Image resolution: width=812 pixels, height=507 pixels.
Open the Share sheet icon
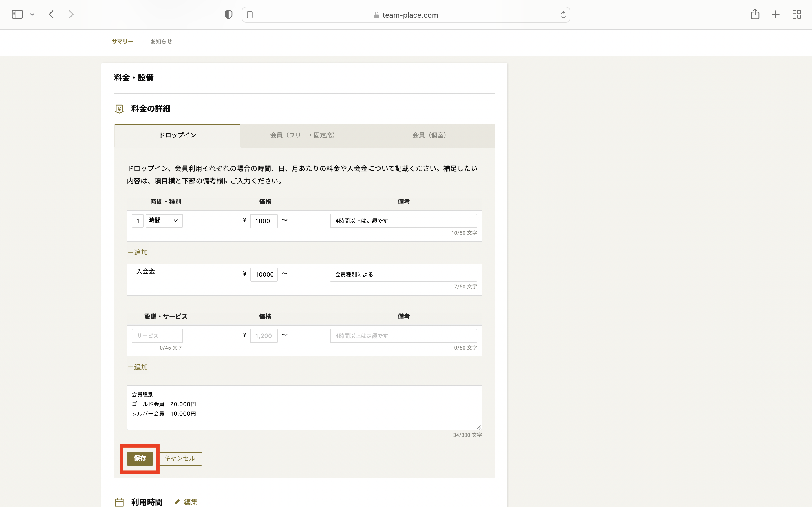tap(755, 14)
